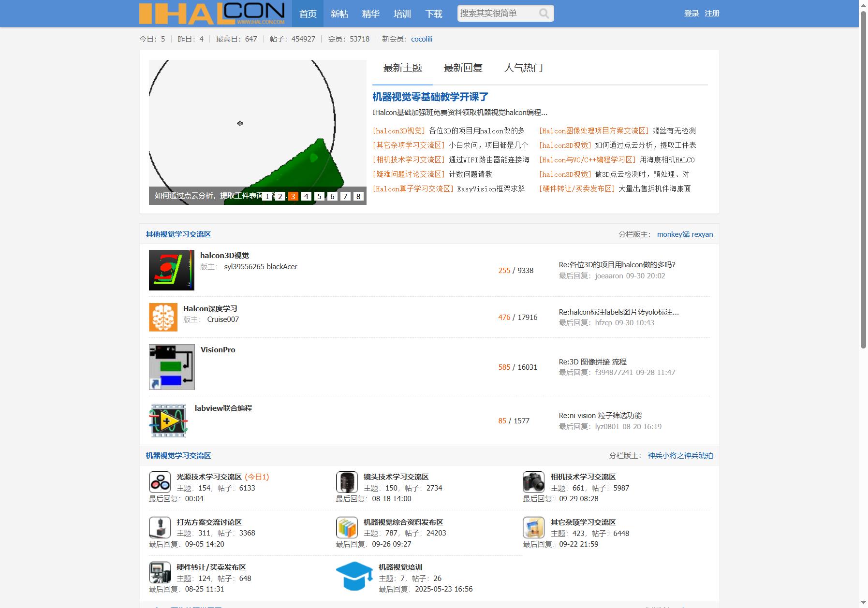Select slide 1 in the carousel

pos(266,196)
